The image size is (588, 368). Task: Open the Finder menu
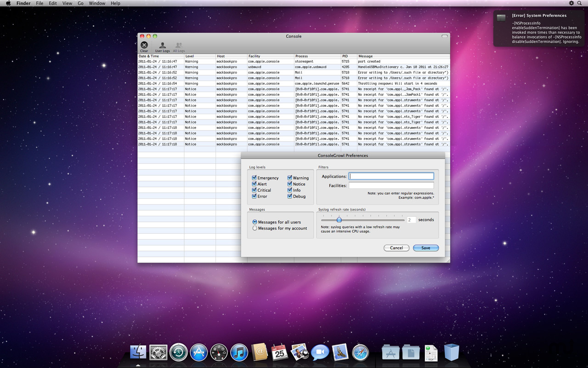pos(23,3)
